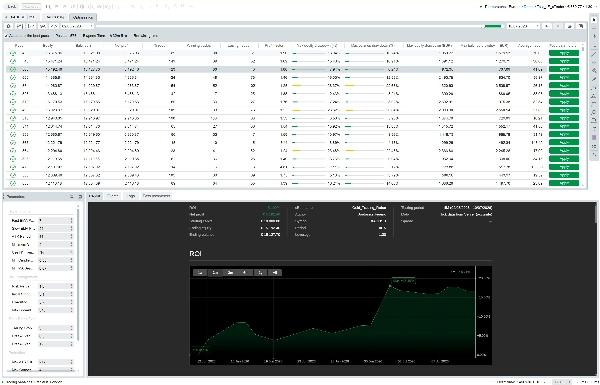Open the dropdown left of the progress bar track
600x385 pixels.
(77, 26)
